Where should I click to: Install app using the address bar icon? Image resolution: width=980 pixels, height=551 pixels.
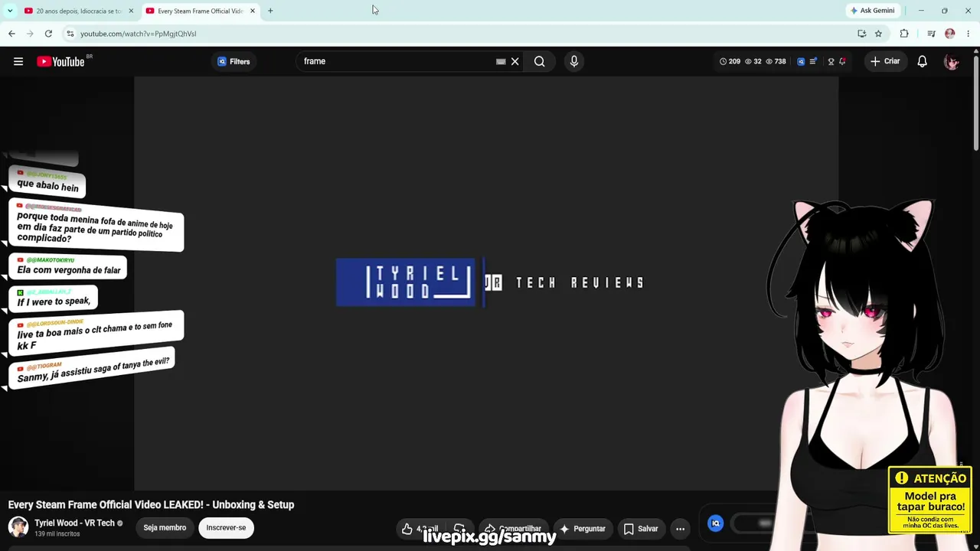pos(862,34)
